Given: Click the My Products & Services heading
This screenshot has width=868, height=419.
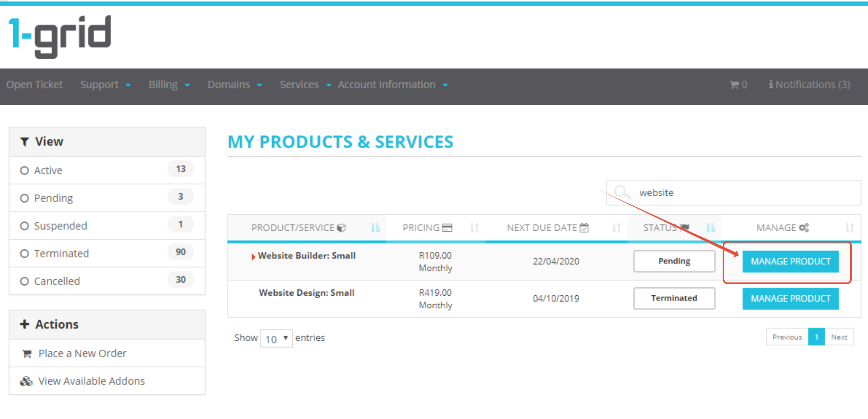Looking at the screenshot, I should [341, 142].
